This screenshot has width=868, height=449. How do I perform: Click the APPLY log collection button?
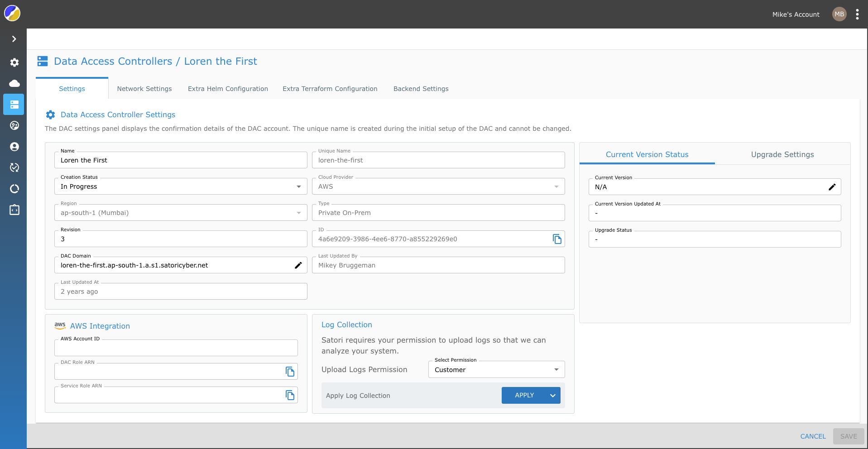click(524, 396)
